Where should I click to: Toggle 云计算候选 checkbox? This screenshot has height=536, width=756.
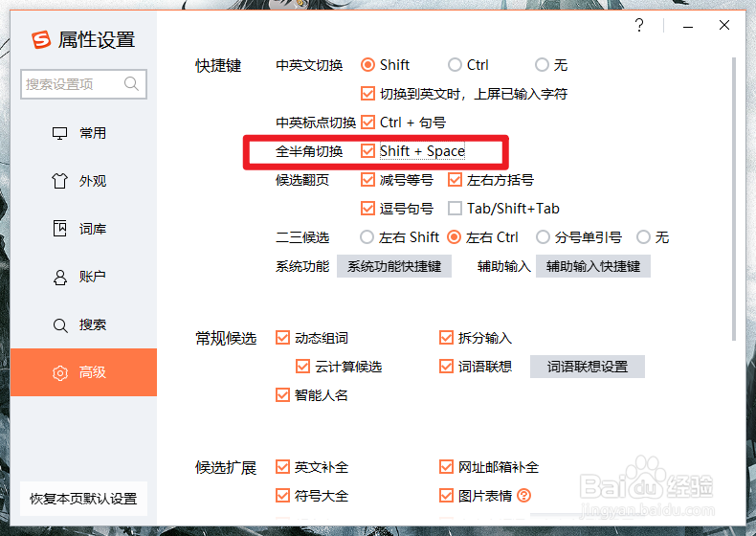tap(302, 367)
